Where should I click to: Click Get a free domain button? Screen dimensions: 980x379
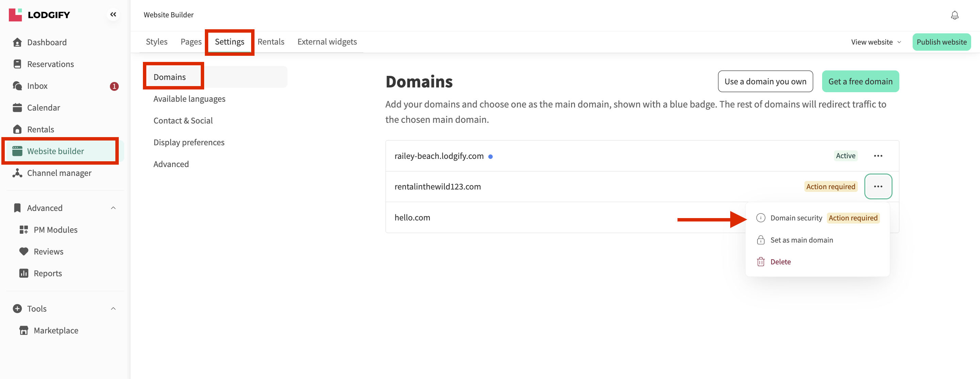(860, 81)
